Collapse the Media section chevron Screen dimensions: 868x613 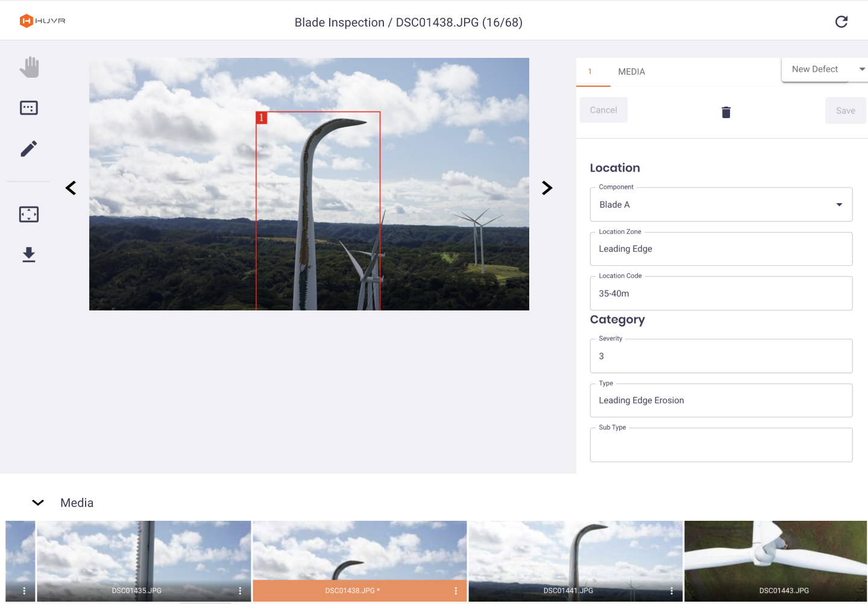(x=38, y=503)
